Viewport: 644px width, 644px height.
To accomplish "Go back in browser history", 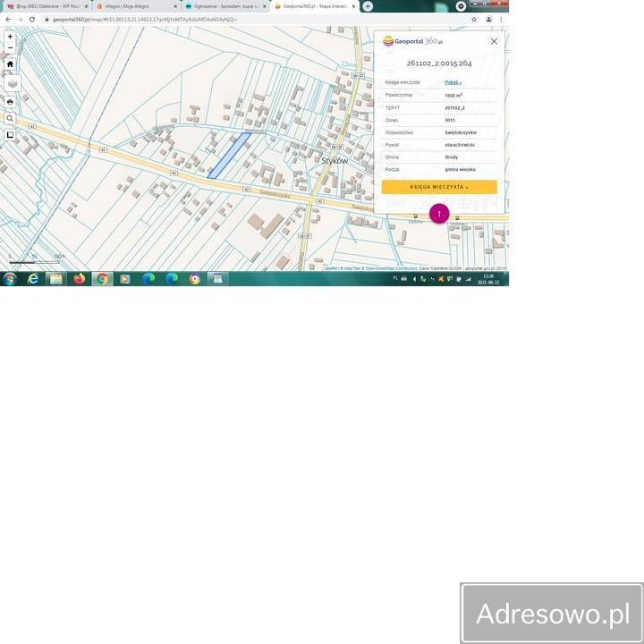I will tap(8, 20).
